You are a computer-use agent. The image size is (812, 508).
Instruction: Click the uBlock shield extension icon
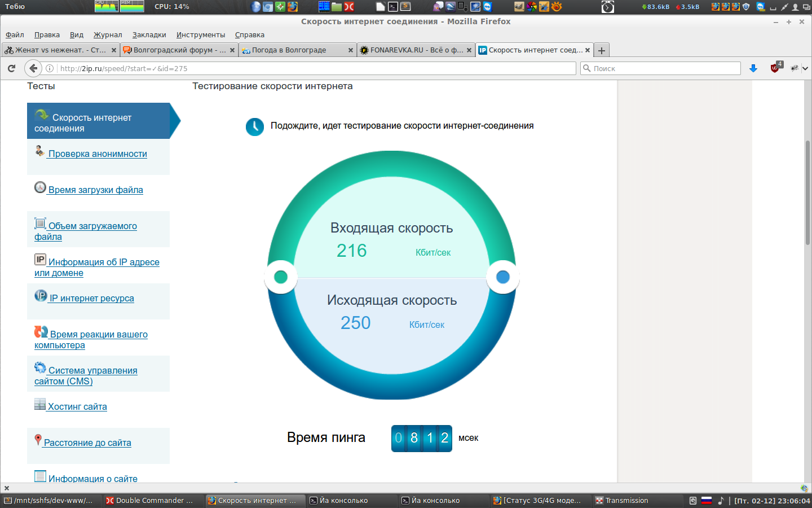click(775, 68)
